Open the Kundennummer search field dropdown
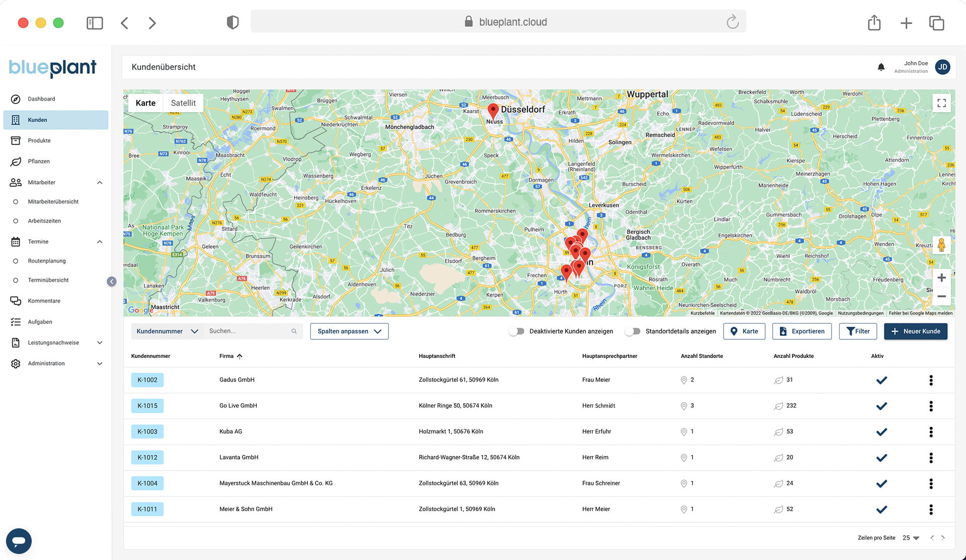This screenshot has width=966, height=560. (167, 331)
